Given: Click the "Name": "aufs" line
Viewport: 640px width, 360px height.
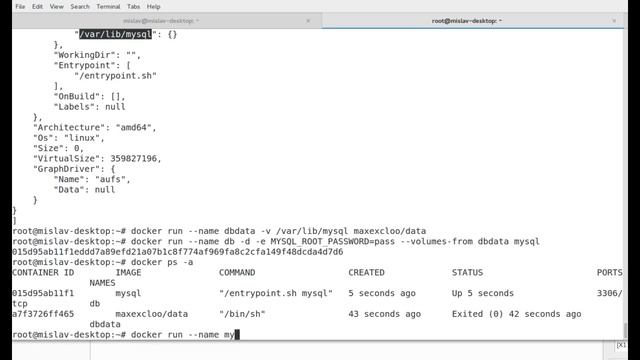Looking at the screenshot, I should [x=92, y=180].
